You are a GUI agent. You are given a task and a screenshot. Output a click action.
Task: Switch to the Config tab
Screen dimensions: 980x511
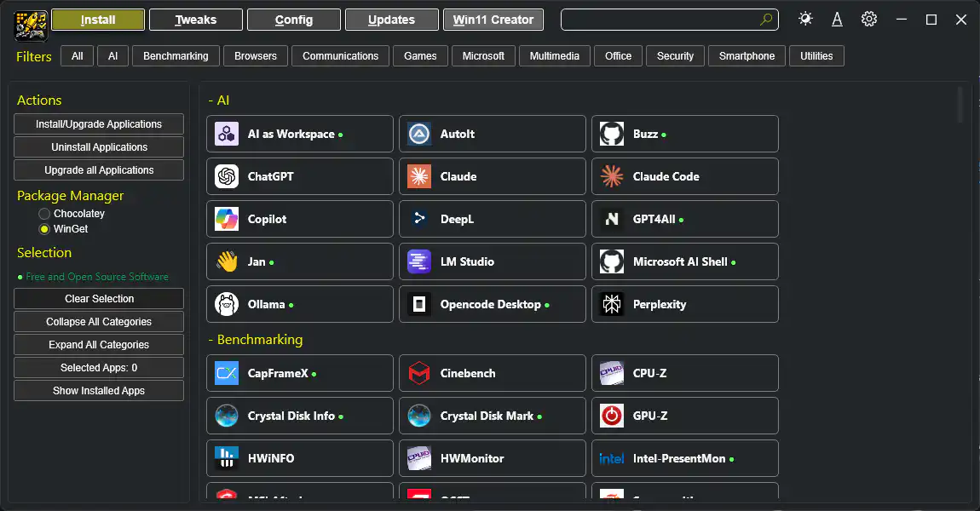(294, 20)
